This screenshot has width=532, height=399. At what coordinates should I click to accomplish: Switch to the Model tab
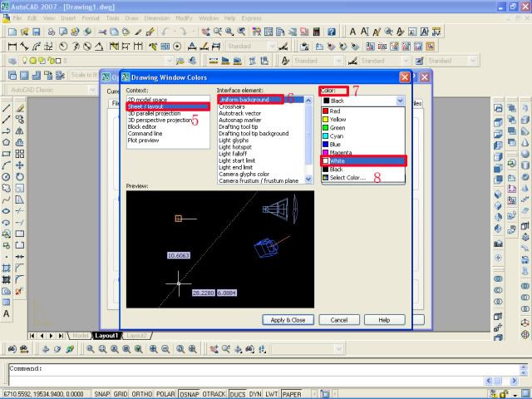(x=78, y=335)
